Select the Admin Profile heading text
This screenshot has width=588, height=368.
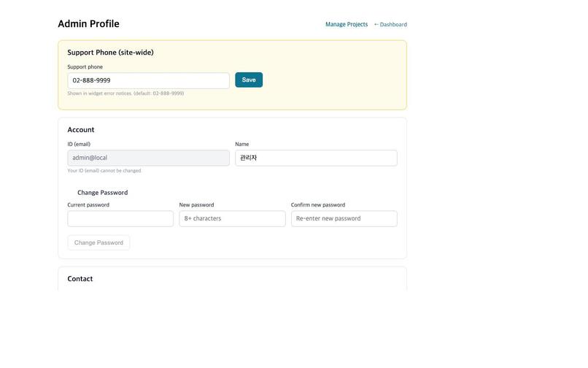coord(88,23)
